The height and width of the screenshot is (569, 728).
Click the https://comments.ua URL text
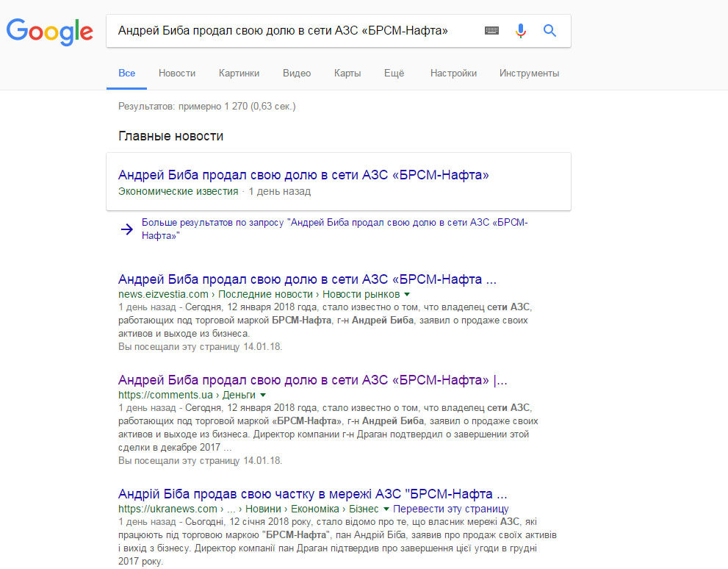[165, 396]
